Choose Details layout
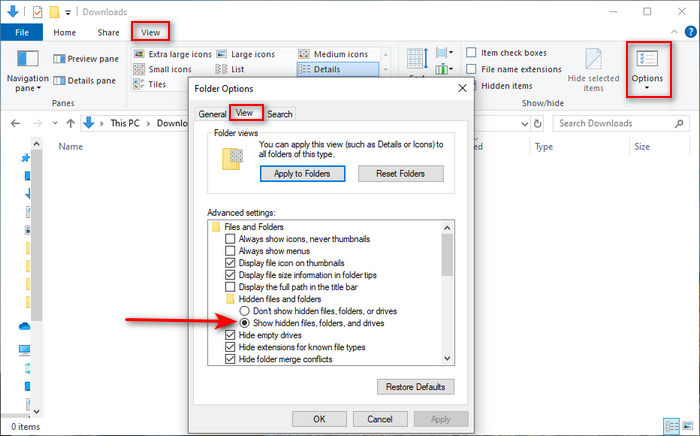This screenshot has height=436, width=700. coord(338,69)
